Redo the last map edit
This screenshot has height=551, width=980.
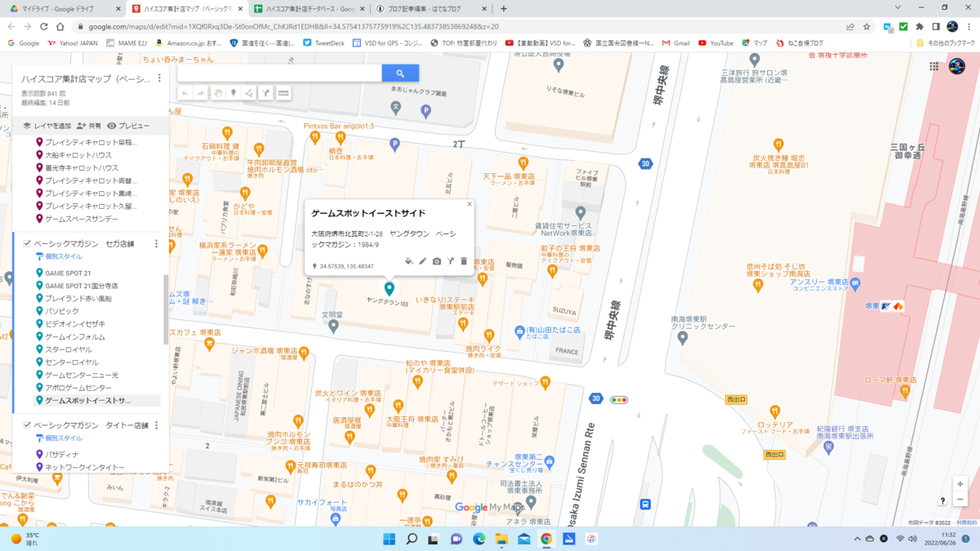pyautogui.click(x=201, y=93)
